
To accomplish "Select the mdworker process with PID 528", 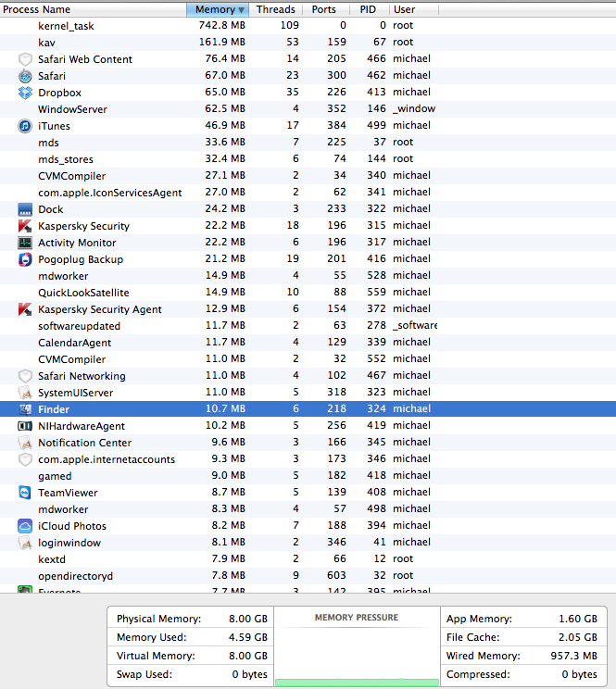I will point(308,276).
